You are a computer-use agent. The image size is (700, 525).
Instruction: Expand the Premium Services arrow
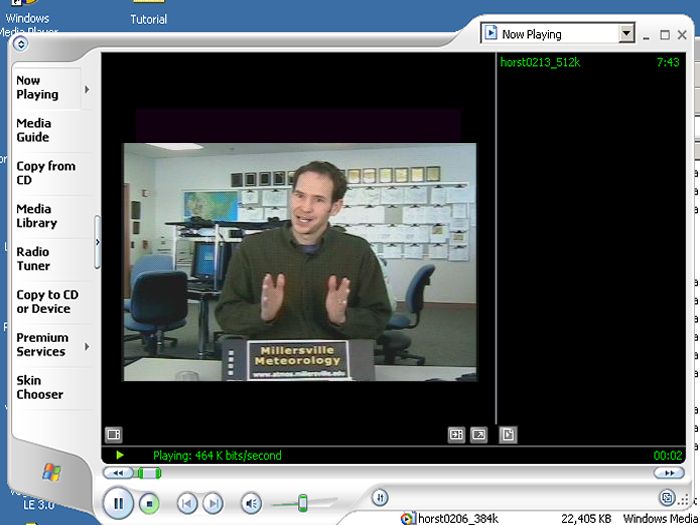point(87,346)
